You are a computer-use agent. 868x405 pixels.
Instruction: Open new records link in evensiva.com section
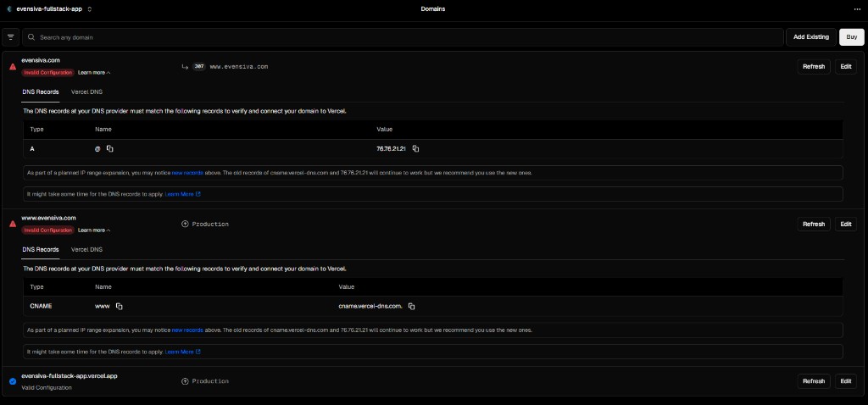click(187, 173)
